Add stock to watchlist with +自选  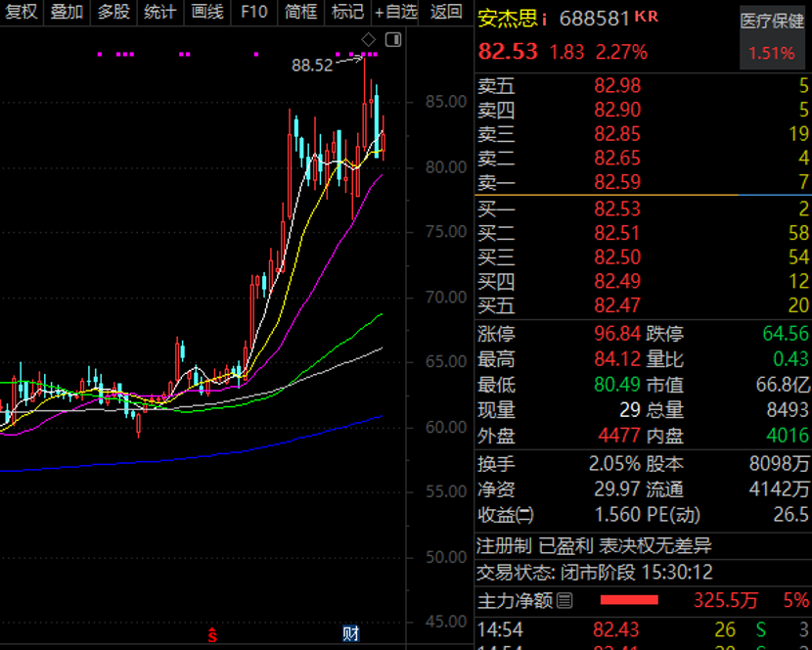click(396, 12)
